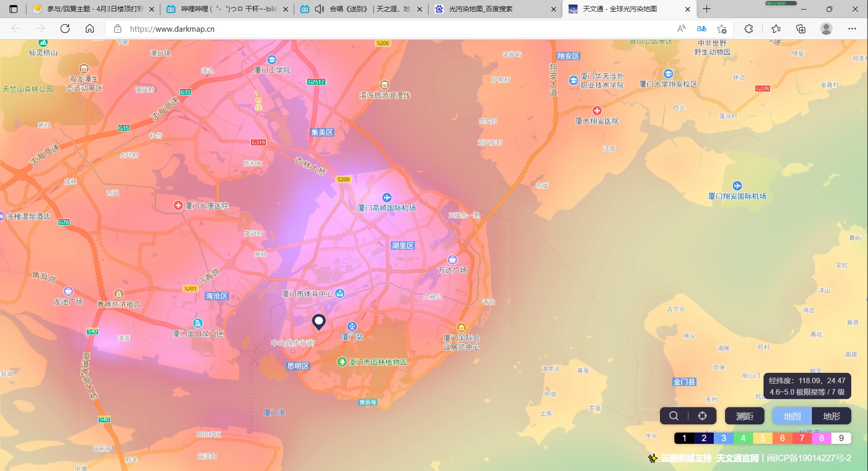
Task: Click the browser refresh button
Action: pyautogui.click(x=65, y=29)
